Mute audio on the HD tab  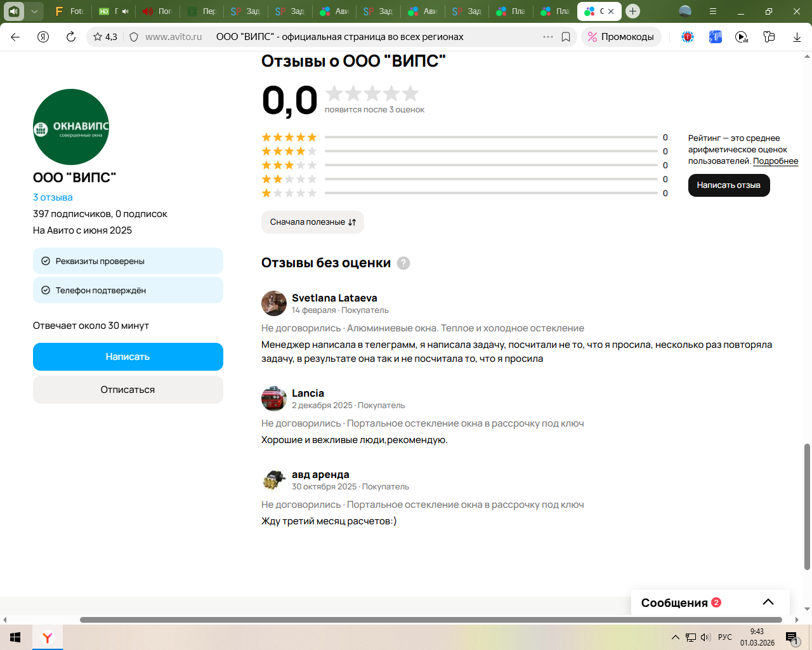(126, 11)
